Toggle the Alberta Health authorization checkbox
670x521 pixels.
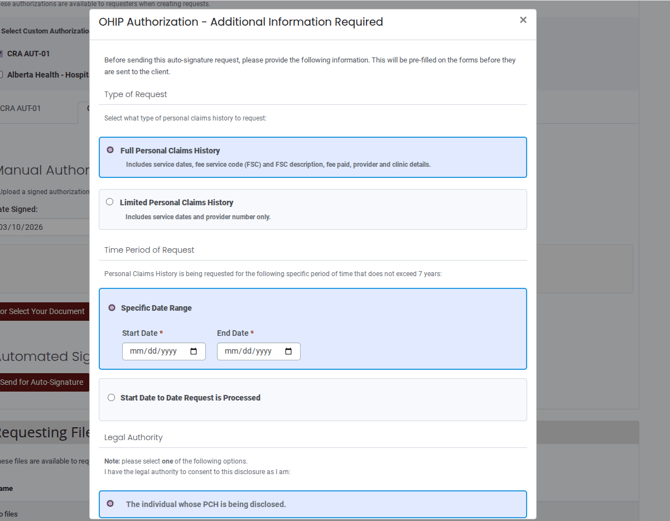point(1,75)
